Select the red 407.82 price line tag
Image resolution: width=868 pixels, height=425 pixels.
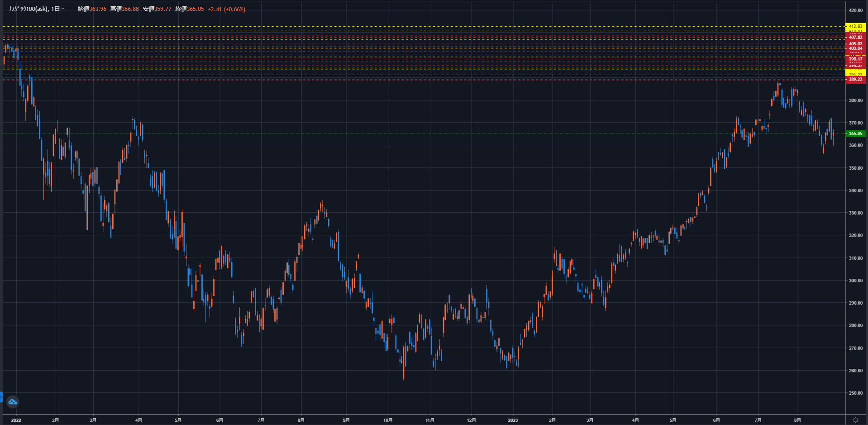point(855,37)
